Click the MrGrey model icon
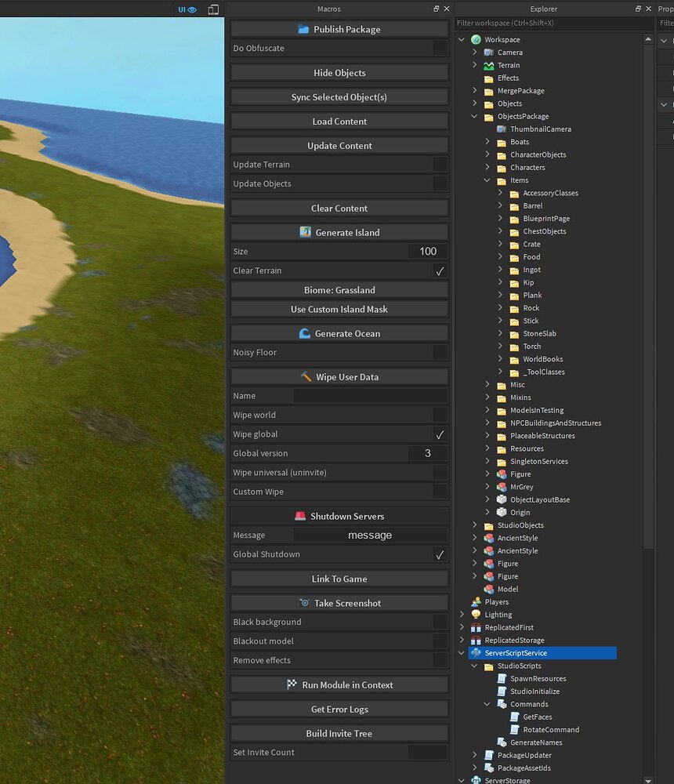 (502, 487)
